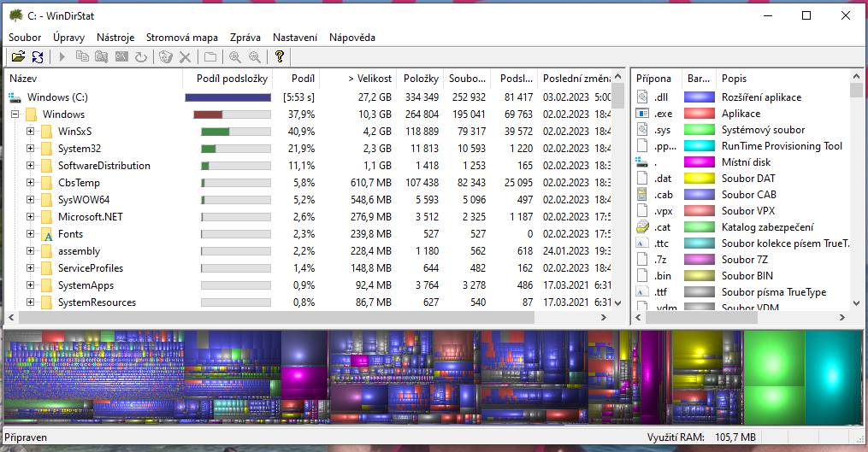Expand the WinSxS folder node

31,132
